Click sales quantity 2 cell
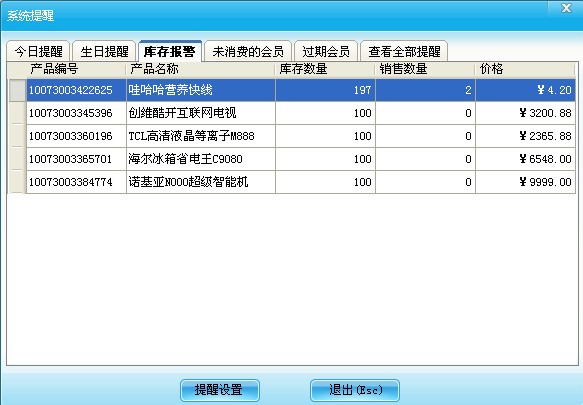 click(x=425, y=90)
